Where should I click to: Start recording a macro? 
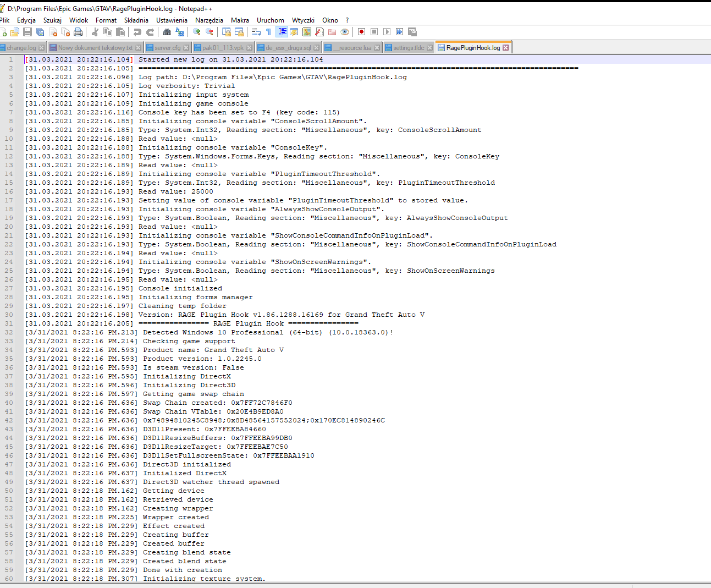362,32
